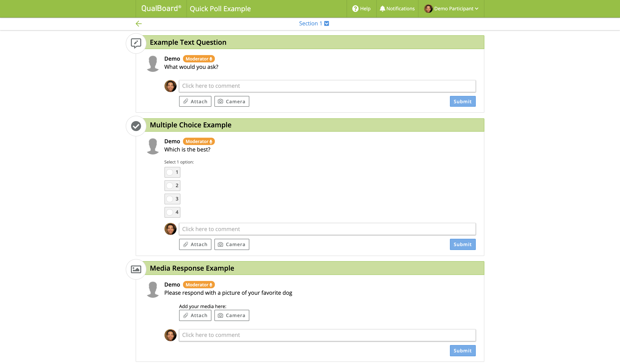Image resolution: width=620 pixels, height=364 pixels.
Task: Submit the Media Response answer
Action: coord(463,350)
